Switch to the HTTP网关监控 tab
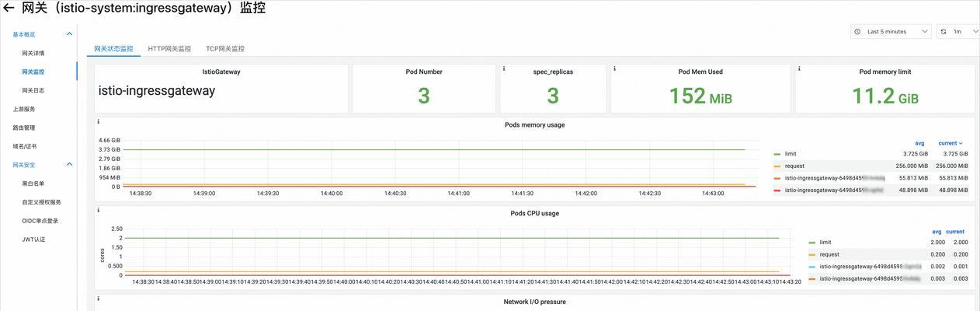This screenshot has width=980, height=311. point(169,48)
